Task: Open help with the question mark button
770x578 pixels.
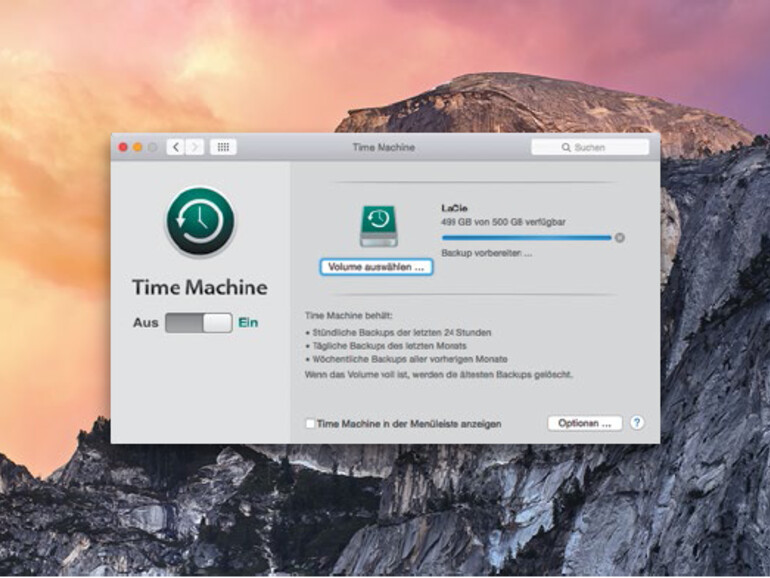Action: 637,423
